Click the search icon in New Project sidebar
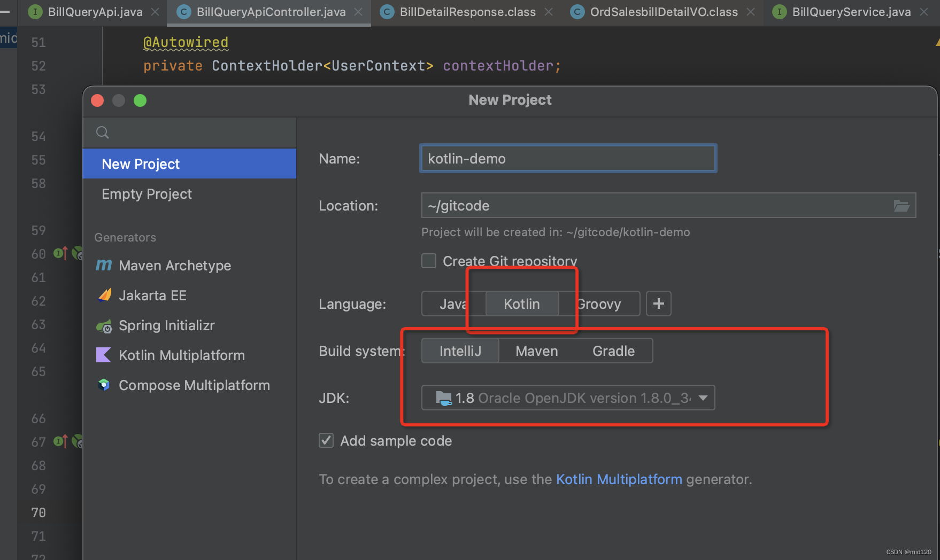 tap(103, 133)
